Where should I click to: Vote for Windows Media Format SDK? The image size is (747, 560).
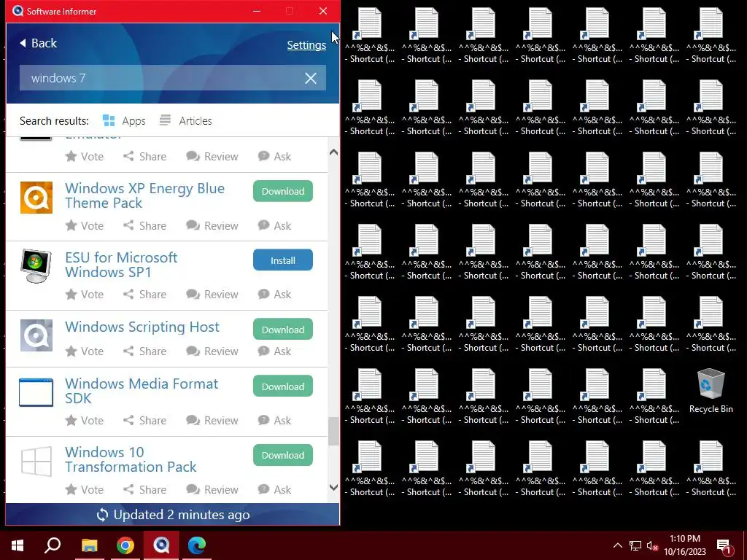pos(85,421)
